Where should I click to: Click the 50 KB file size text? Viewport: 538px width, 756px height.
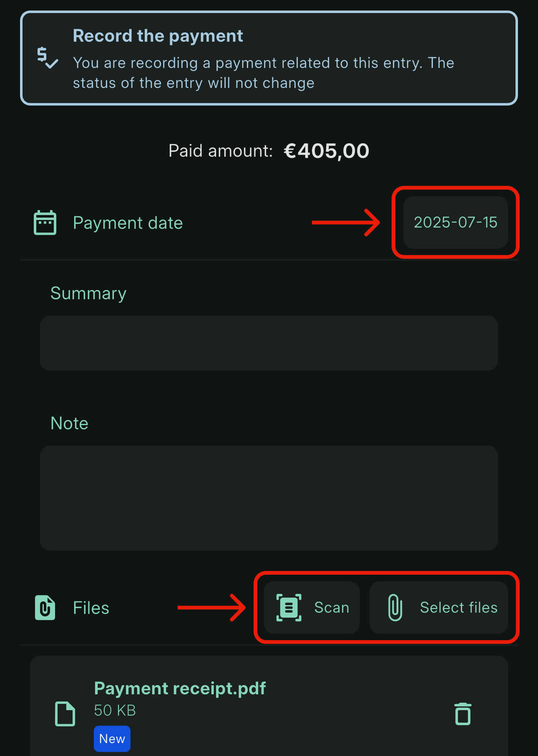pyautogui.click(x=115, y=710)
